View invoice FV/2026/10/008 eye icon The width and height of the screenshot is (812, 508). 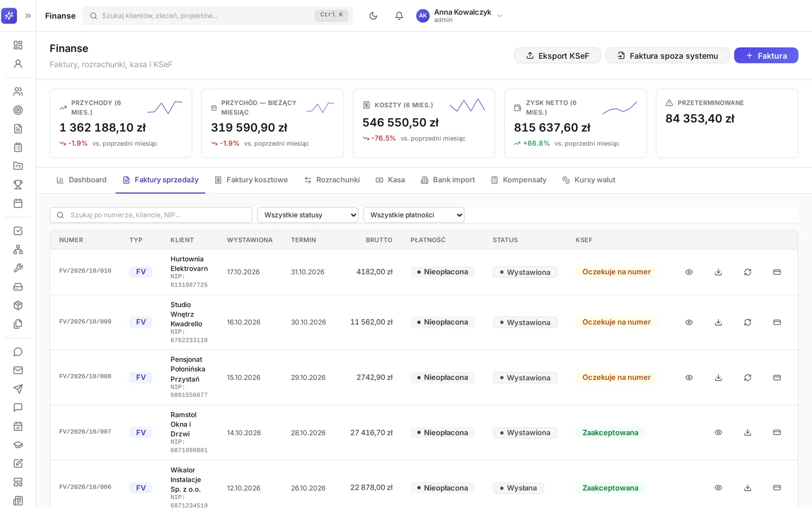tap(689, 378)
